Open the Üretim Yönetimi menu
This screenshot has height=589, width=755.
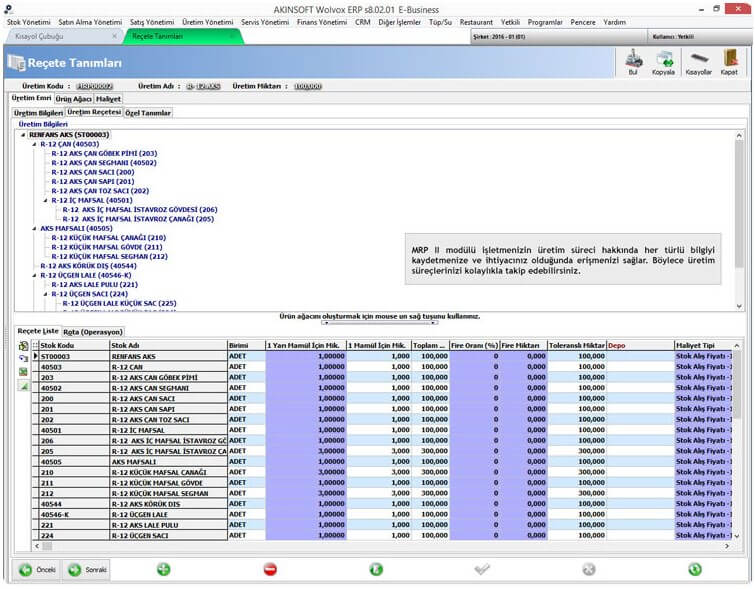(x=208, y=22)
